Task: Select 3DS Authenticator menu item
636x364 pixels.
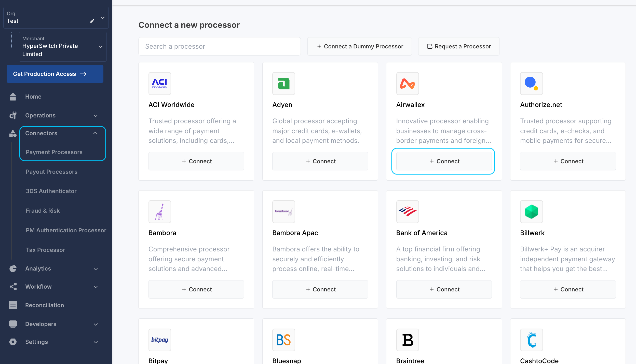Action: (51, 191)
